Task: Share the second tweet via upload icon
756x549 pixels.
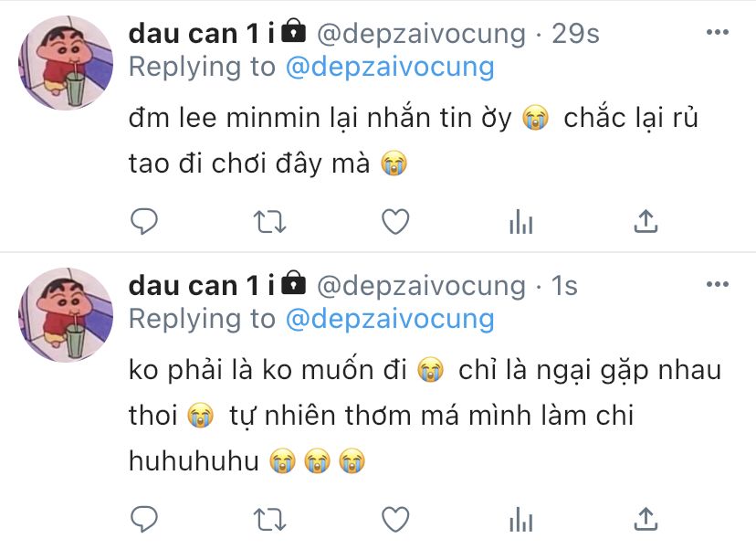Action: 646,519
